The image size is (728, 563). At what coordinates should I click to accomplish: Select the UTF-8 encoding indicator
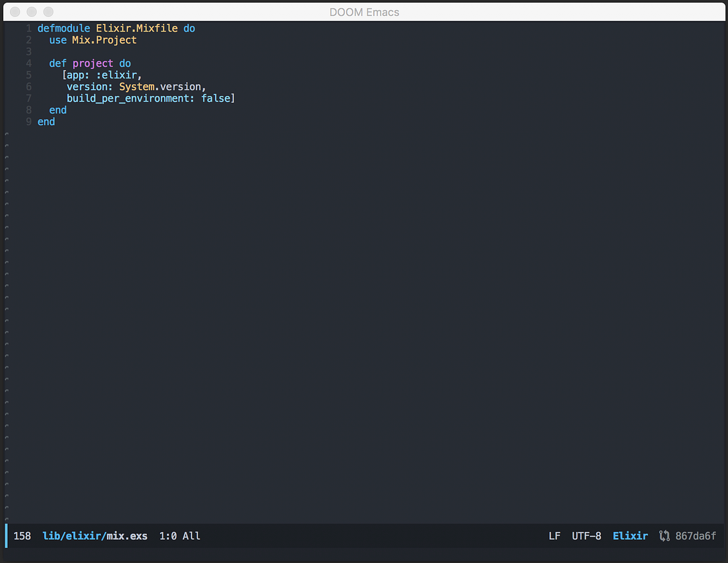click(x=586, y=536)
